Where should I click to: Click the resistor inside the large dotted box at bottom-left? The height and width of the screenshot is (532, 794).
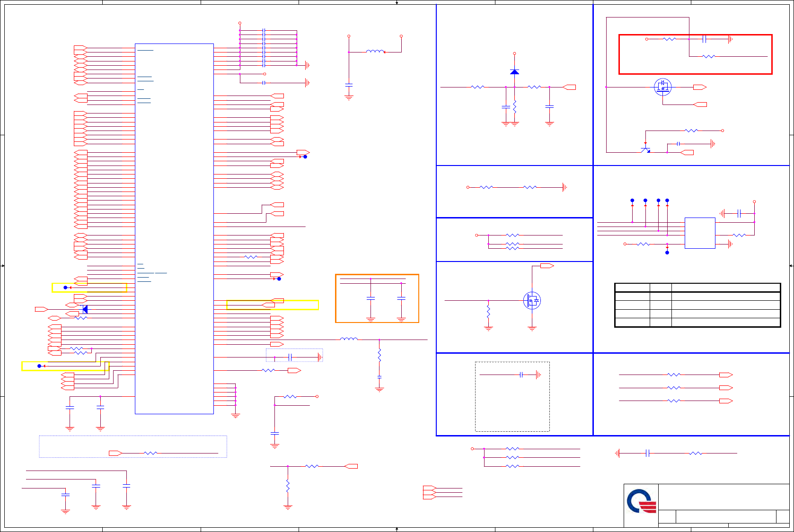pos(150,453)
